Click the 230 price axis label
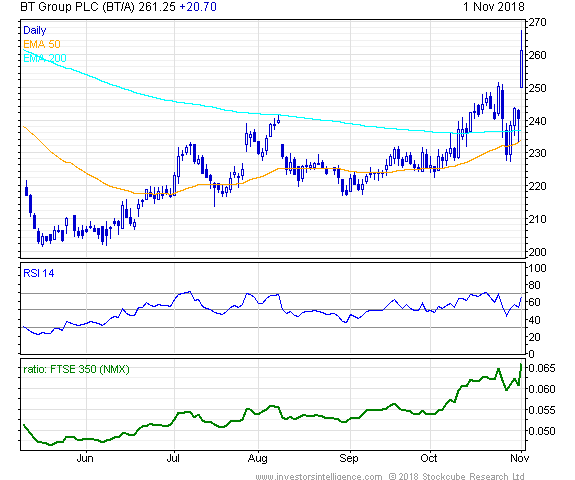Image resolution: width=575 pixels, height=480 pixels. click(537, 153)
